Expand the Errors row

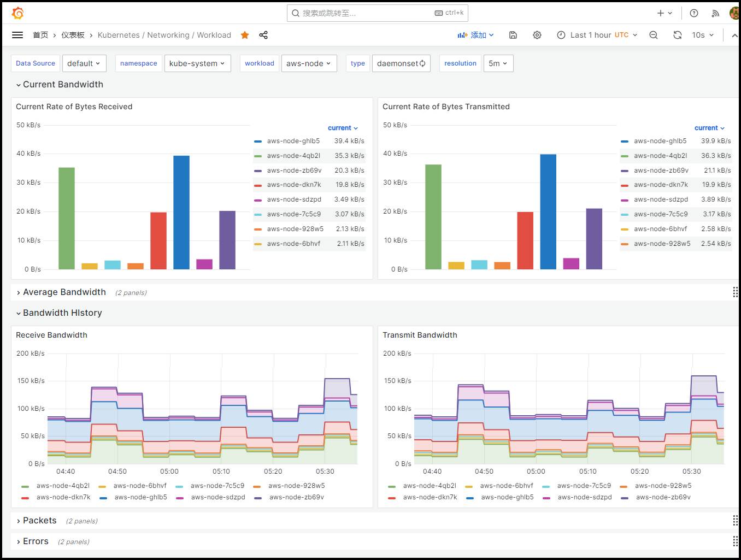33,541
